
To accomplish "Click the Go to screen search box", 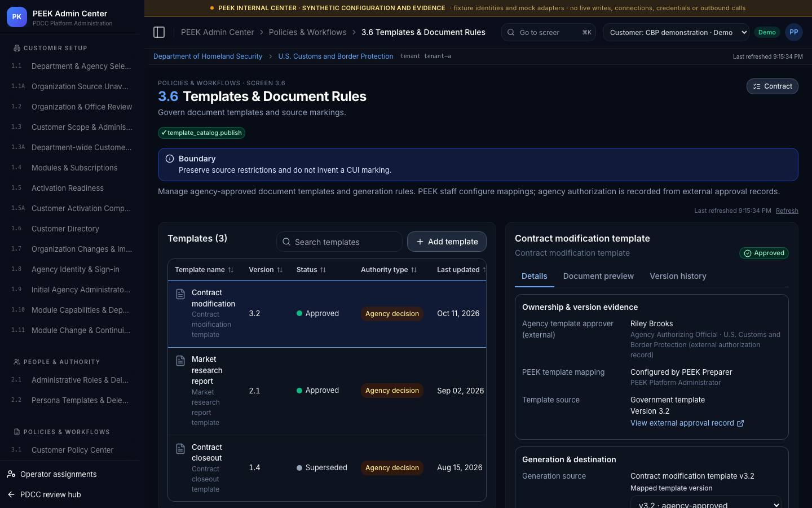I will coord(549,32).
